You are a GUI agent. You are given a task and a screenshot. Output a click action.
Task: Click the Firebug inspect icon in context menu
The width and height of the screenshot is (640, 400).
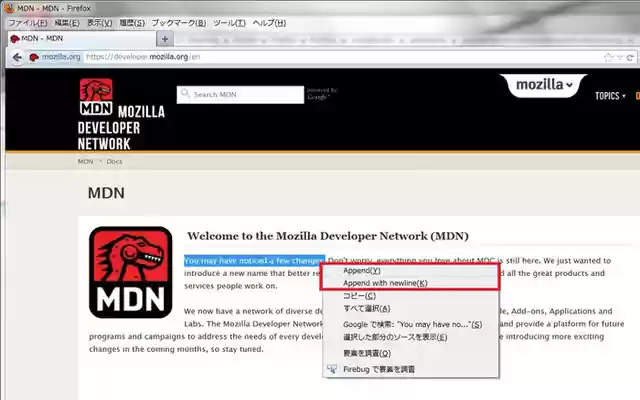[332, 369]
